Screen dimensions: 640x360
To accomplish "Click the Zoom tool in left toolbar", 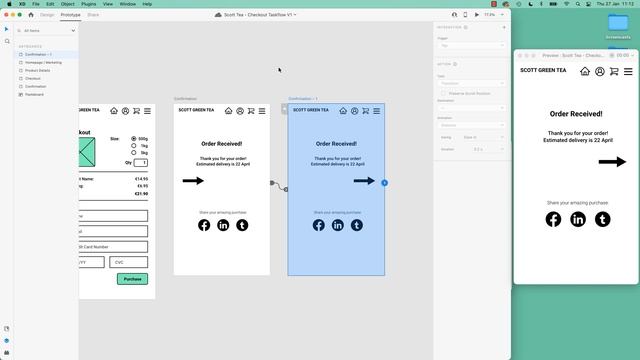I will pyautogui.click(x=7, y=41).
